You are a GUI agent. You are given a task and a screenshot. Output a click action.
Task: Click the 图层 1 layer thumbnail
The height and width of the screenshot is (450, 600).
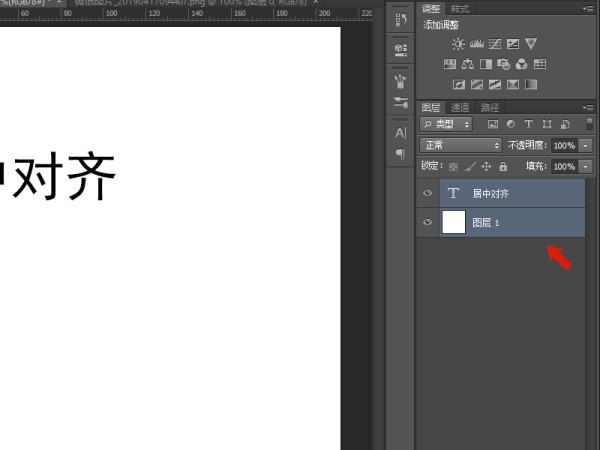pyautogui.click(x=454, y=222)
